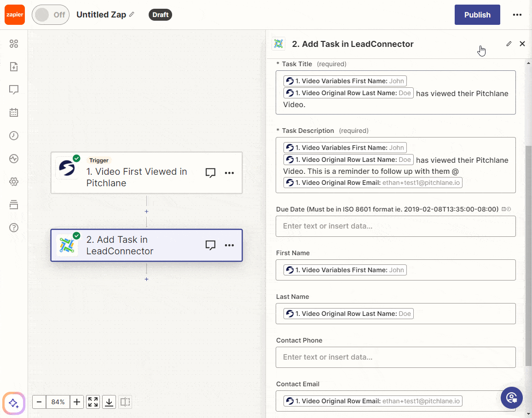Open the support chat bubble button
The image size is (532, 418).
[x=512, y=398]
